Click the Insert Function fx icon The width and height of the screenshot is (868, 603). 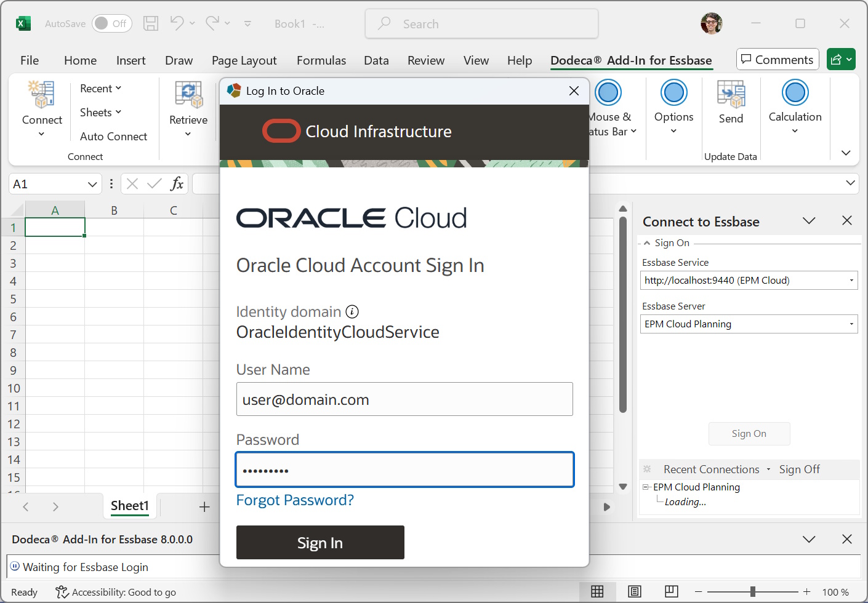pos(177,183)
